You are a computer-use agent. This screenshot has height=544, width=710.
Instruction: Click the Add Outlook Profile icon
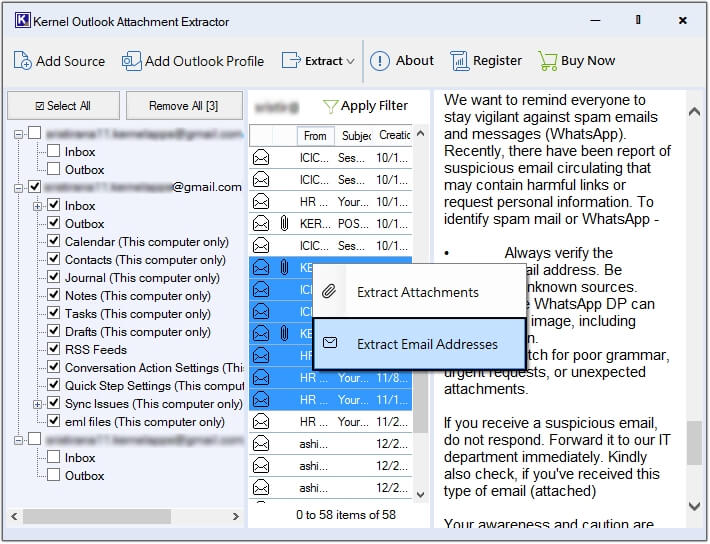(131, 61)
